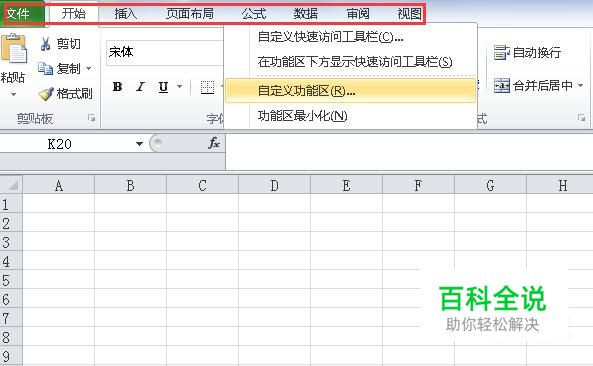
Task: Select column F header
Action: (418, 185)
